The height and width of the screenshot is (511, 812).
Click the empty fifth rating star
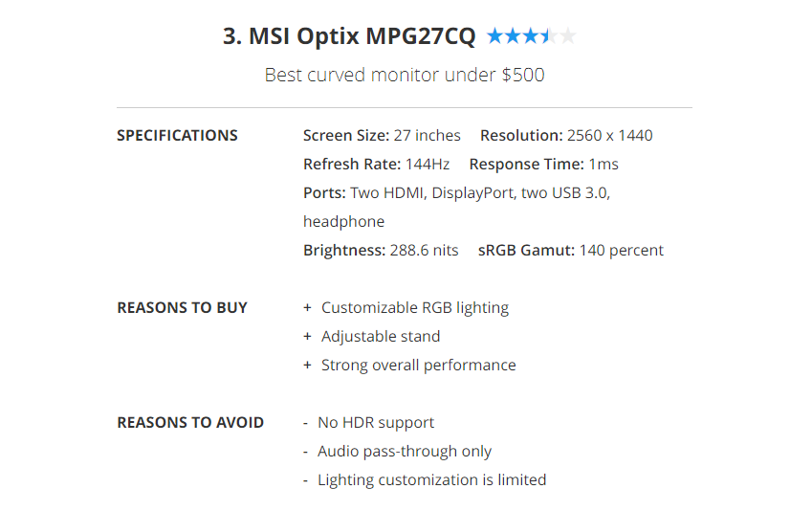[x=569, y=37]
